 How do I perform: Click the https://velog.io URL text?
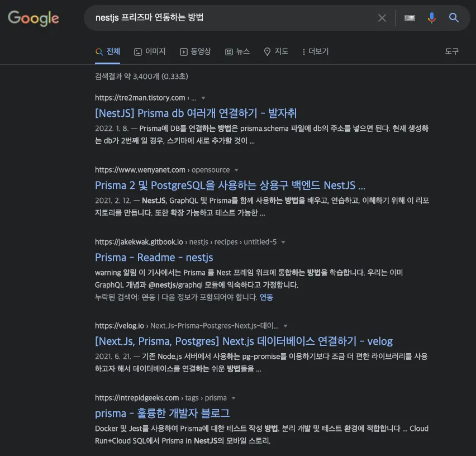(120, 326)
